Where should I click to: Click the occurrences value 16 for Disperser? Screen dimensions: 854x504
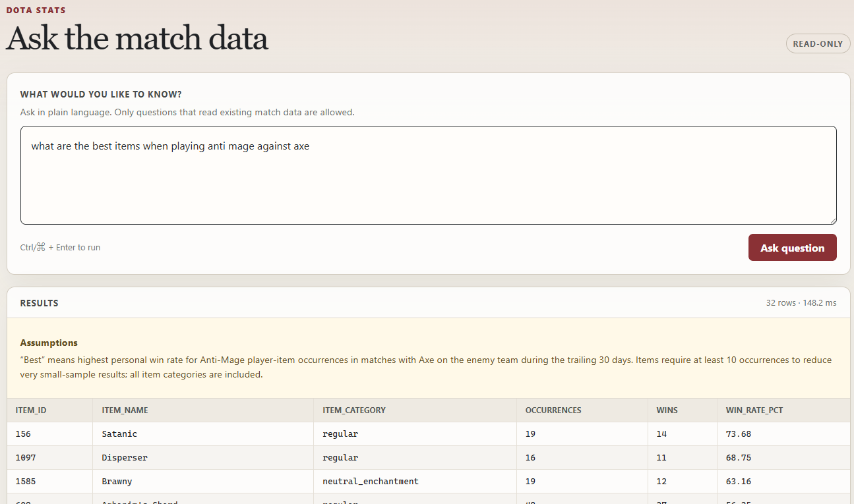point(582,458)
